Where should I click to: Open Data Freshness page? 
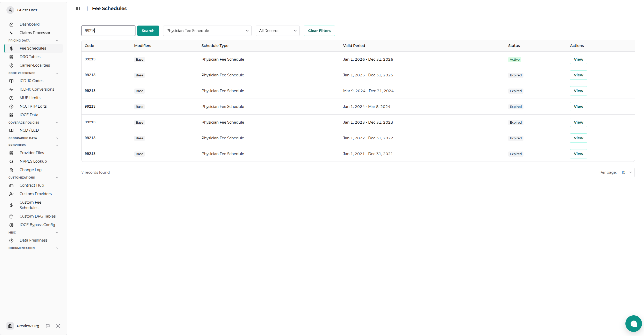(34, 240)
